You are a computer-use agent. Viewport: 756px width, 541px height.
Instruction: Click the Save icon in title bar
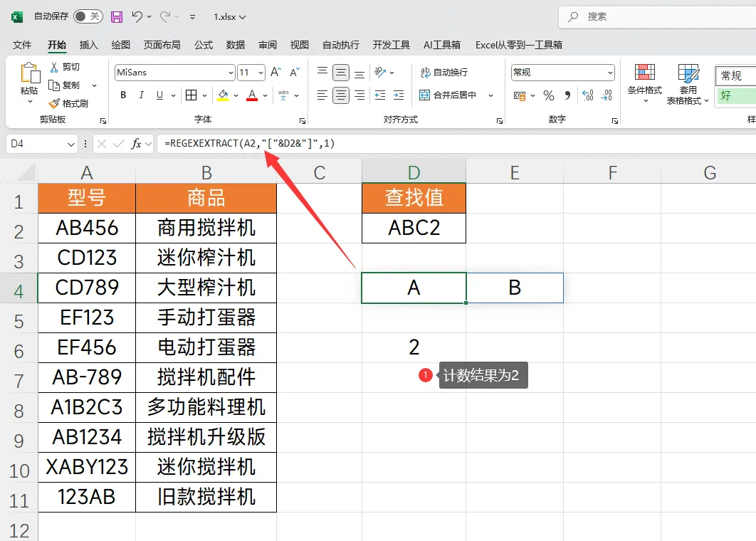tap(117, 17)
